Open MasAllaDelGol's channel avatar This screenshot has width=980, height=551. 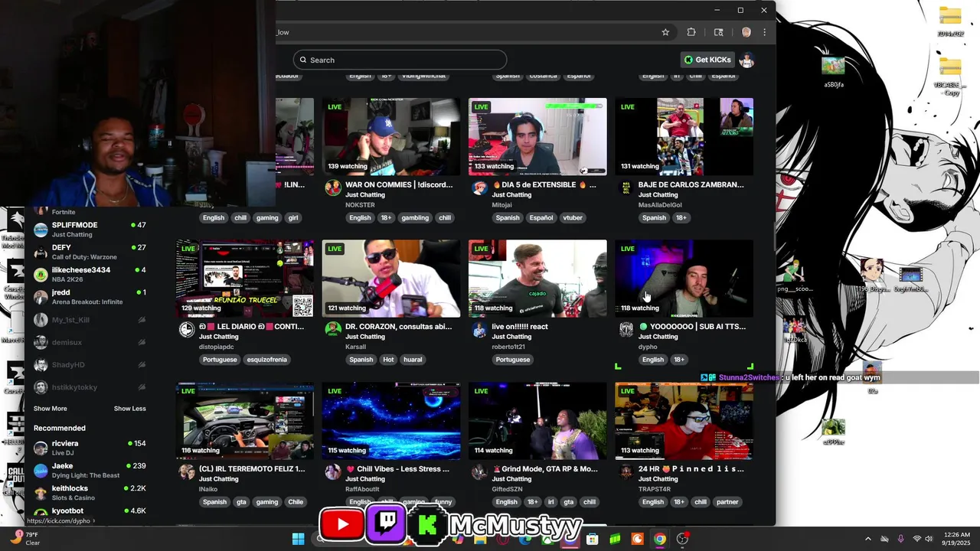626,188
